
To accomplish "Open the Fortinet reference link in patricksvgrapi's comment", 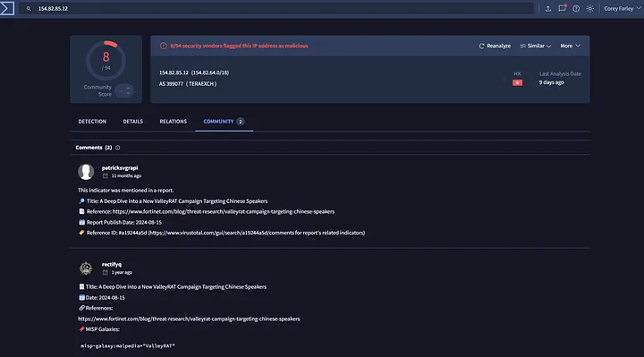I will tap(224, 212).
